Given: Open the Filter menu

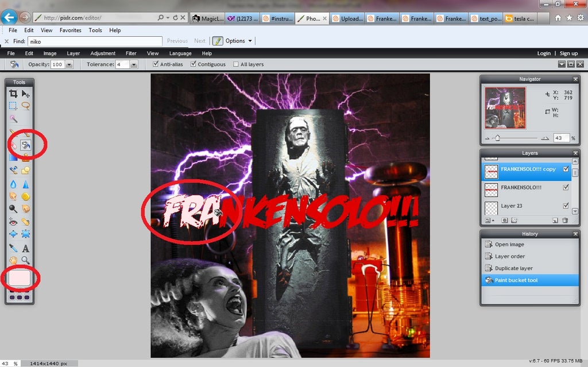Looking at the screenshot, I should click(x=131, y=53).
